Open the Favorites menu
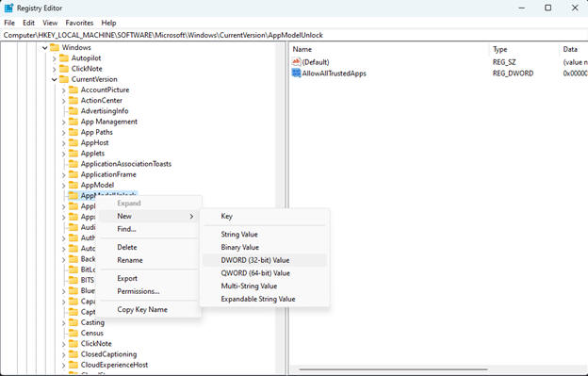This screenshot has width=588, height=376. tap(79, 23)
